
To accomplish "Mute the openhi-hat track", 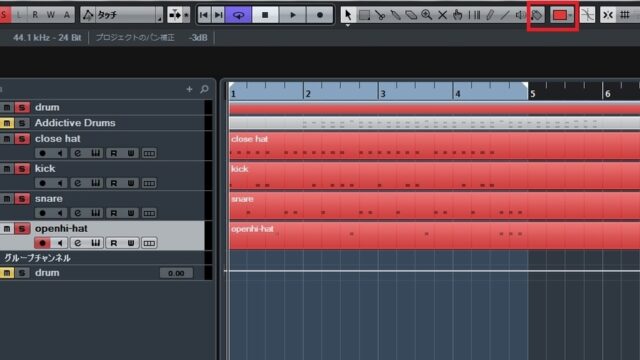I will pyautogui.click(x=7, y=229).
